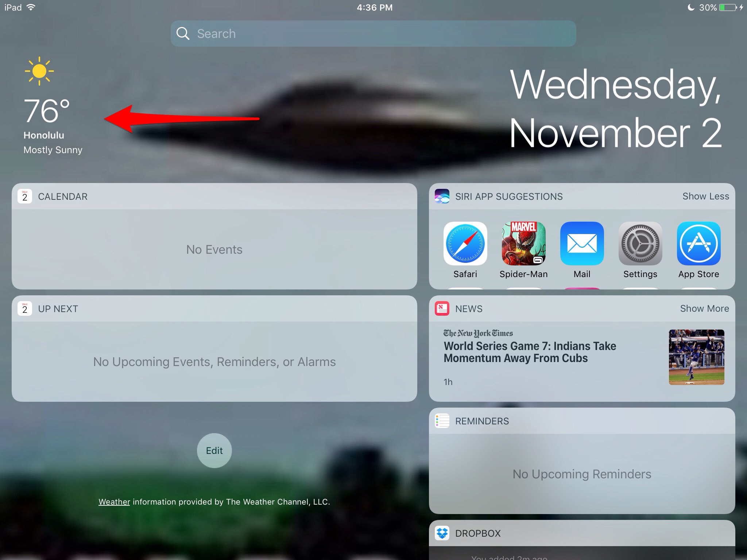Viewport: 747px width, 560px height.
Task: Tap the Search field
Action: (x=373, y=34)
